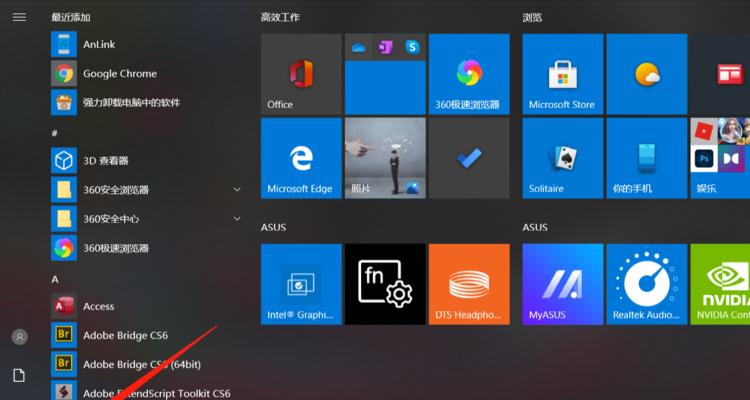Image resolution: width=750 pixels, height=400 pixels.
Task: Open the 360极速浏览器 tile
Action: pyautogui.click(x=469, y=74)
